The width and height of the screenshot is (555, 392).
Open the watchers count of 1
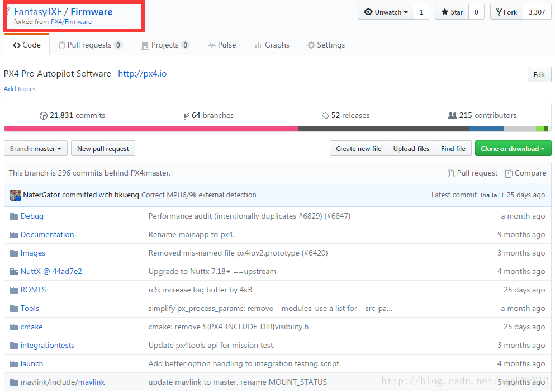(421, 12)
